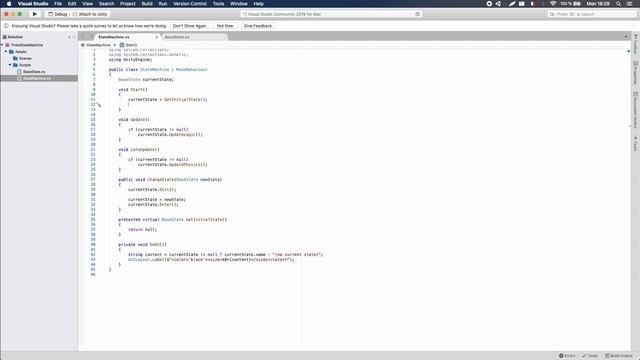Click the Solution pad options icon
The image size is (640, 360).
(69, 37)
